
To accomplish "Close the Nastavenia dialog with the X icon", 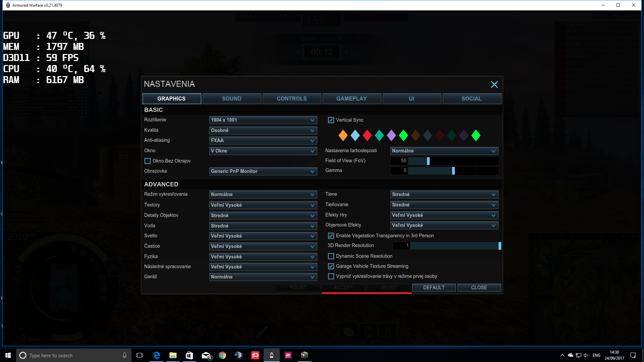I will (x=494, y=84).
